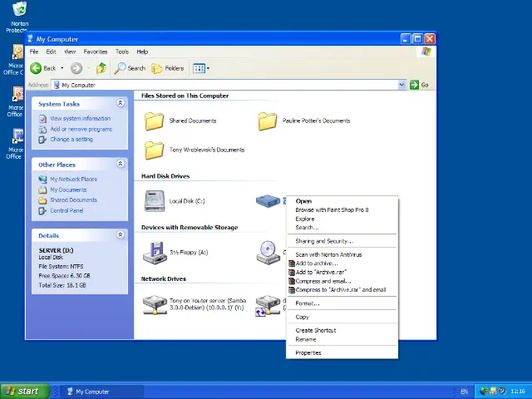Collapse the Details panel
The width and height of the screenshot is (532, 399).
point(121,235)
